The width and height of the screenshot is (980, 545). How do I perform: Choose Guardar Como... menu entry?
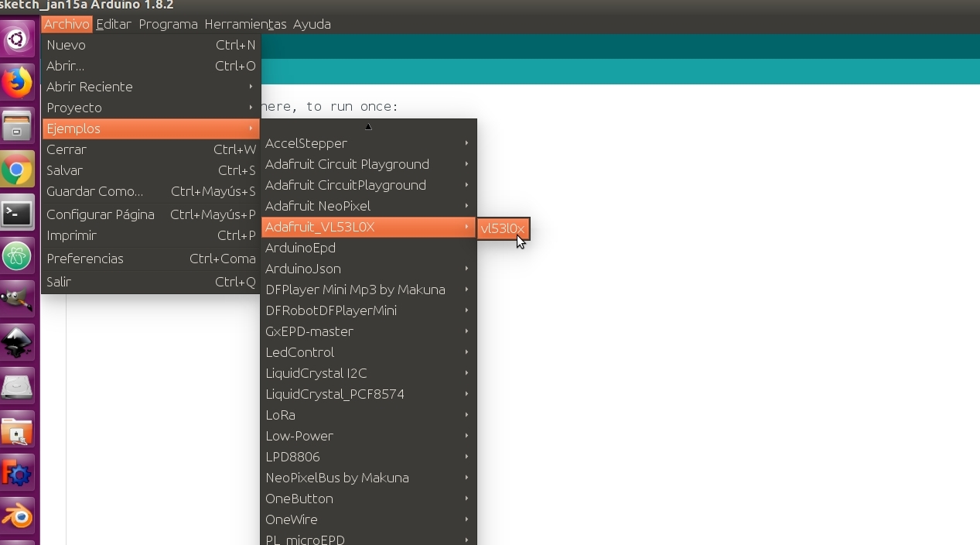[151, 191]
